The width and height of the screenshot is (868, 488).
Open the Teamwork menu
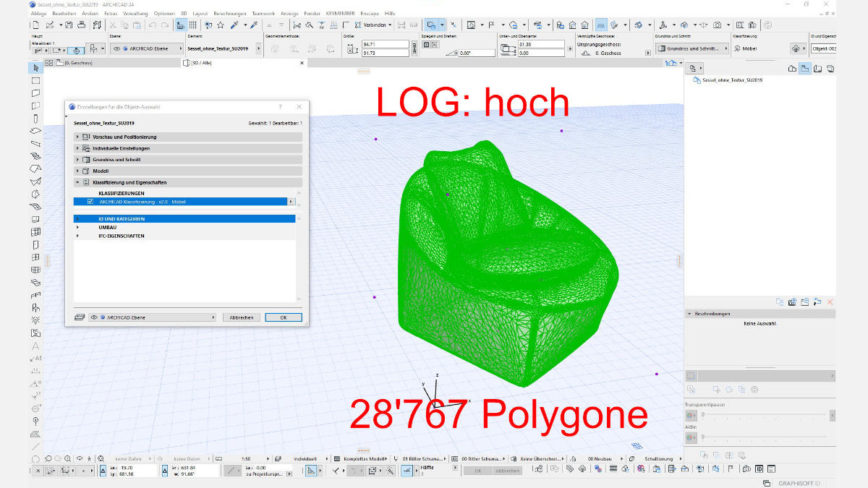[x=263, y=13]
